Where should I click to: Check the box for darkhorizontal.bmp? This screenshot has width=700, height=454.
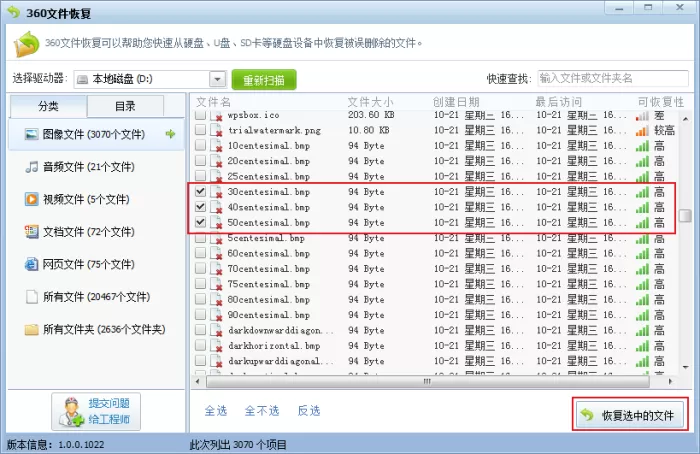tap(200, 345)
